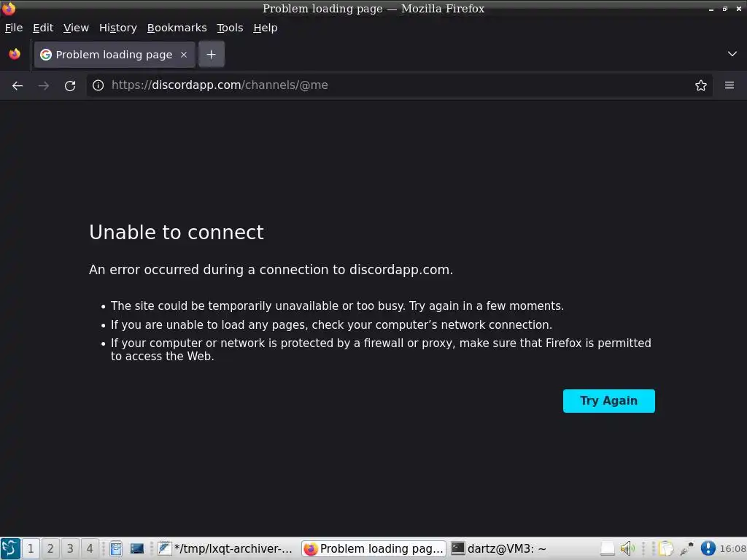
Task: Select Firefox Problem loading page taskbar entry
Action: click(374, 548)
